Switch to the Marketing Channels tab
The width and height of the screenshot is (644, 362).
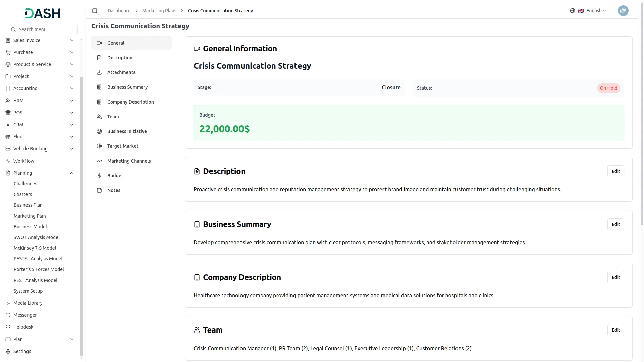pos(131,161)
